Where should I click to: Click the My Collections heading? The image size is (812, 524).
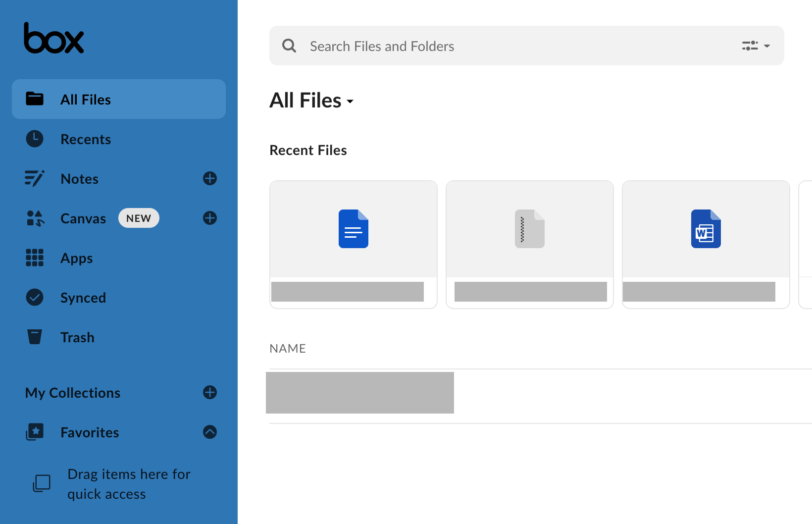tap(73, 393)
